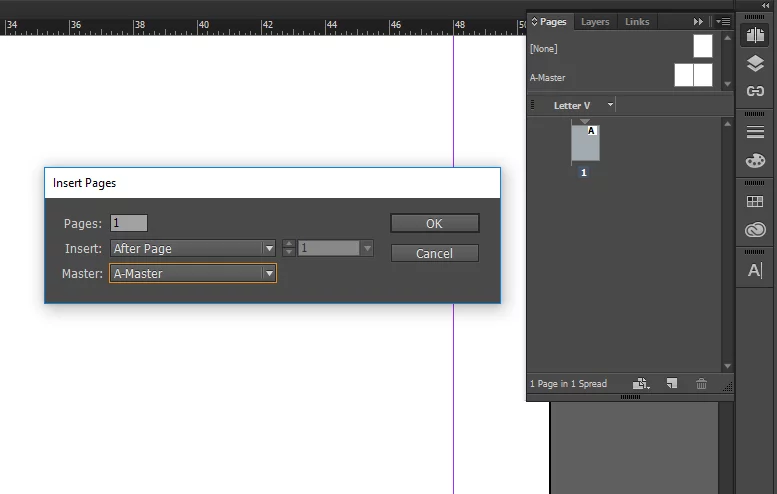Image resolution: width=777 pixels, height=494 pixels.
Task: Switch to the Links tab
Action: coord(637,22)
